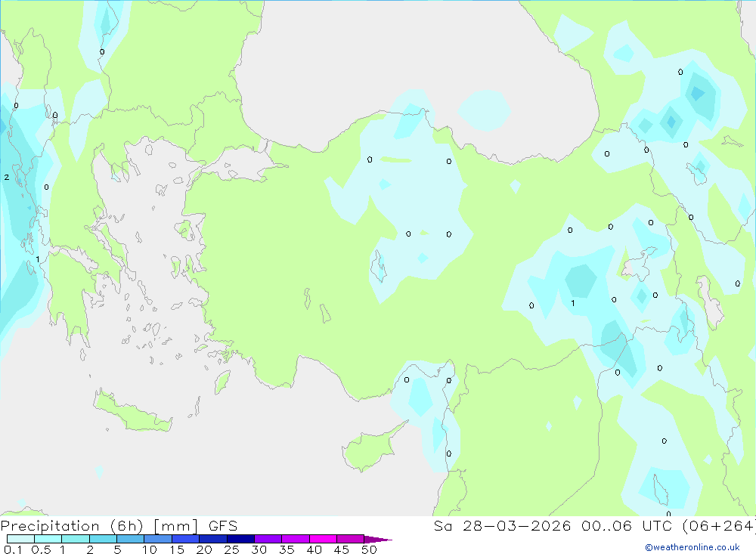This screenshot has width=756, height=554.
Task: Click the 20–25 mm dark blue swatch
Action: (x=213, y=539)
